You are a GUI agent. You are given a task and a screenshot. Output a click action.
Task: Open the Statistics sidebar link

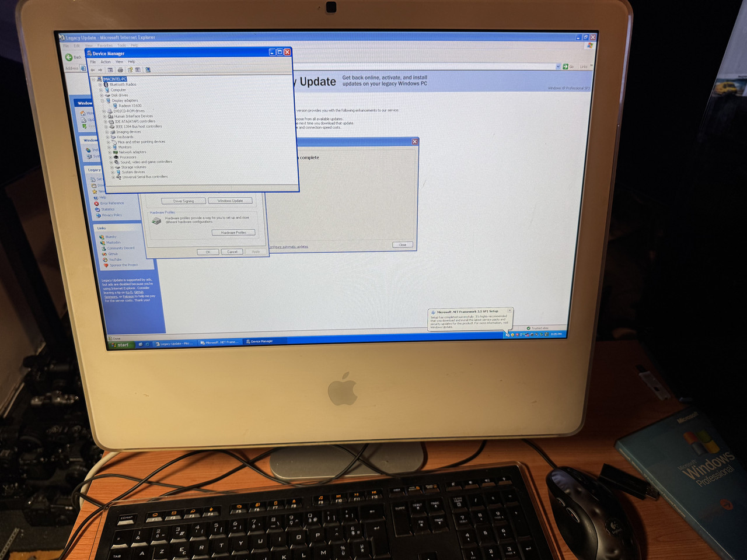coord(108,209)
